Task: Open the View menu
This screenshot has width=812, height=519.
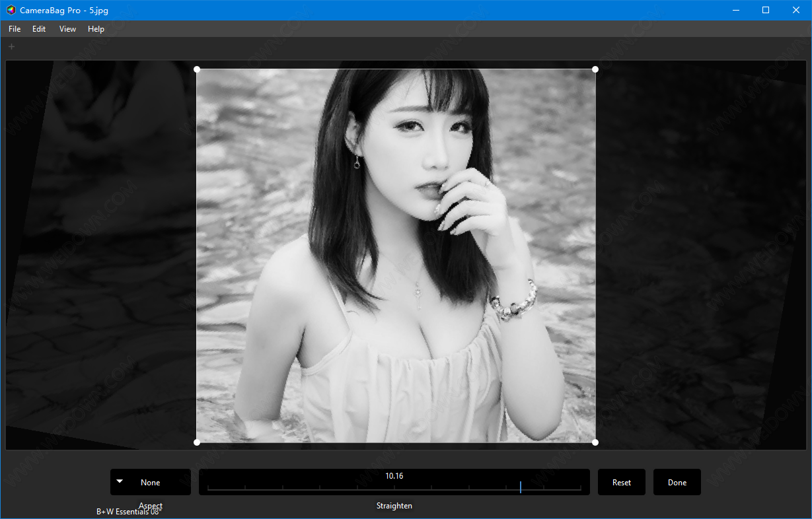Action: click(67, 29)
